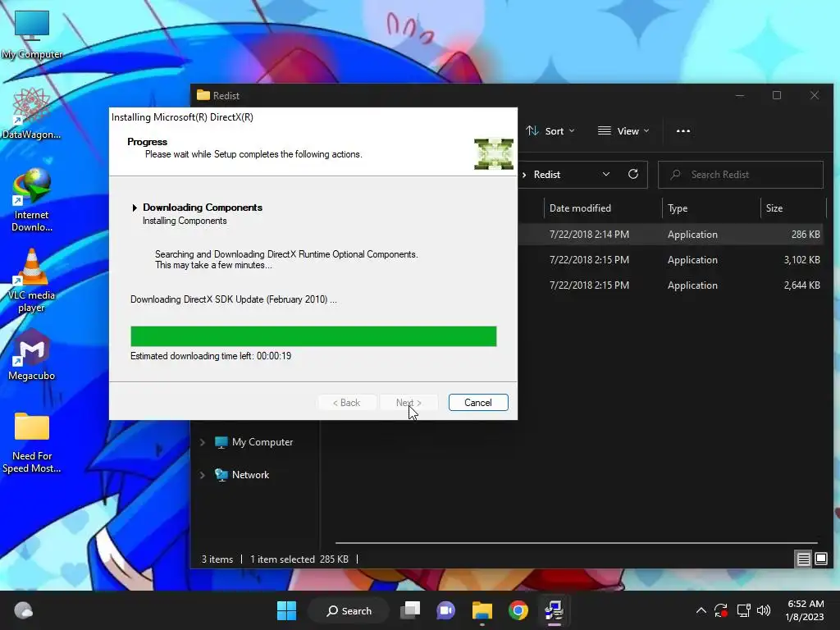Click the 3 items status bar text
Image resolution: width=840 pixels, height=630 pixels.
point(217,559)
